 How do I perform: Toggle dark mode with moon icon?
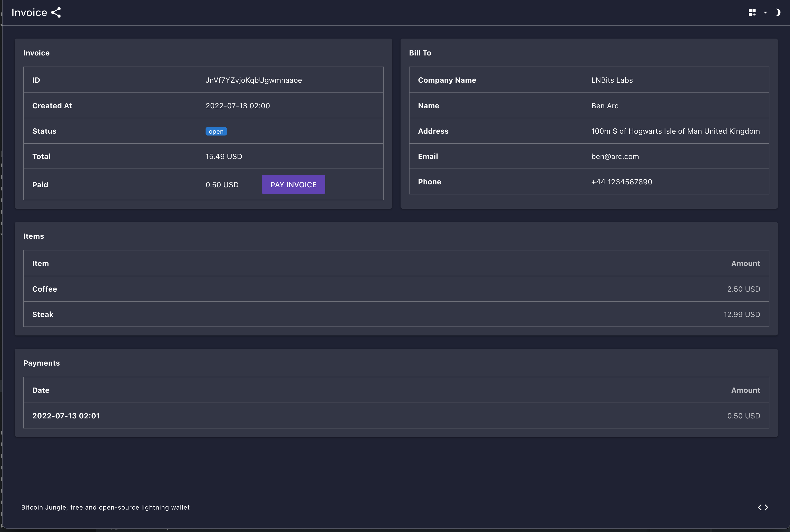click(x=778, y=13)
